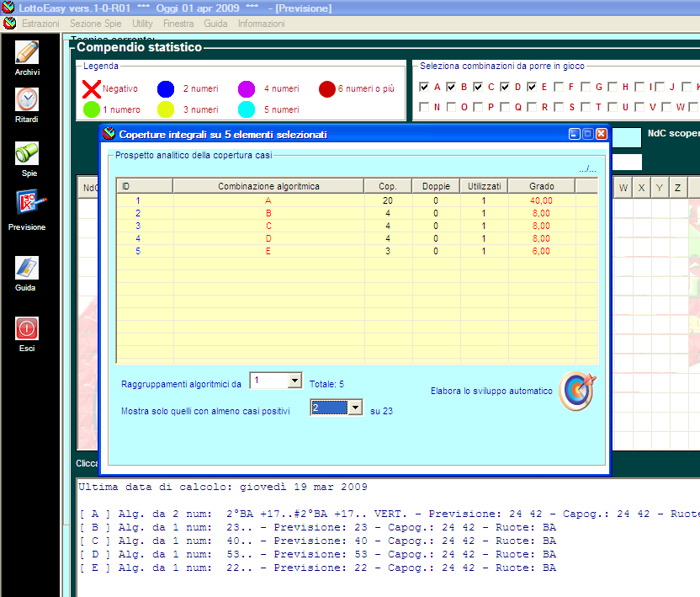Uncheck combination D checkbox
The width and height of the screenshot is (700, 597).
click(x=505, y=87)
